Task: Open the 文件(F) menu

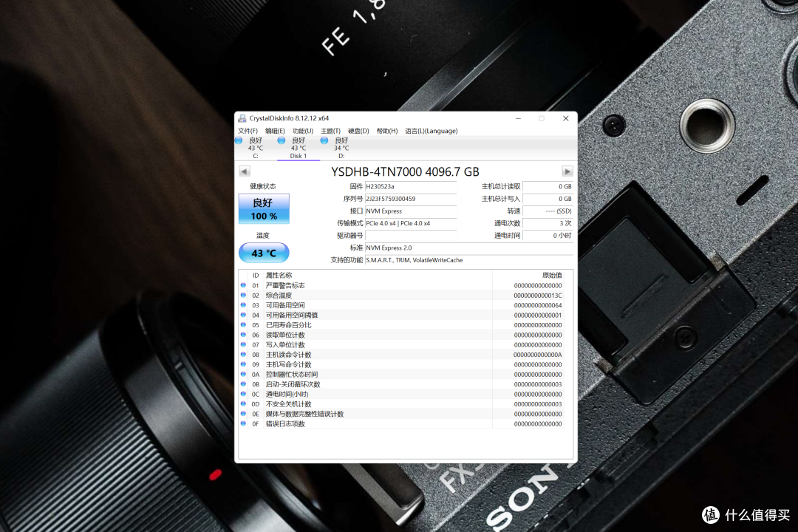Action: click(x=248, y=131)
